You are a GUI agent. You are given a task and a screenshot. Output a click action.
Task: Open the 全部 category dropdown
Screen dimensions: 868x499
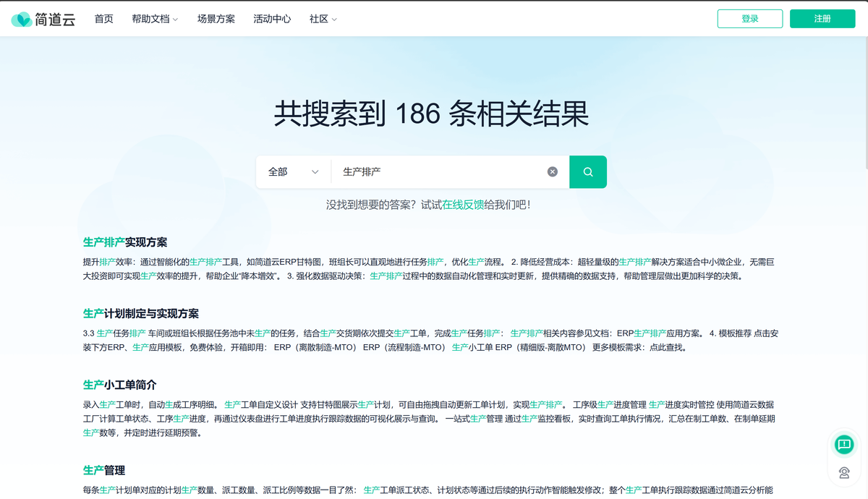pyautogui.click(x=294, y=171)
